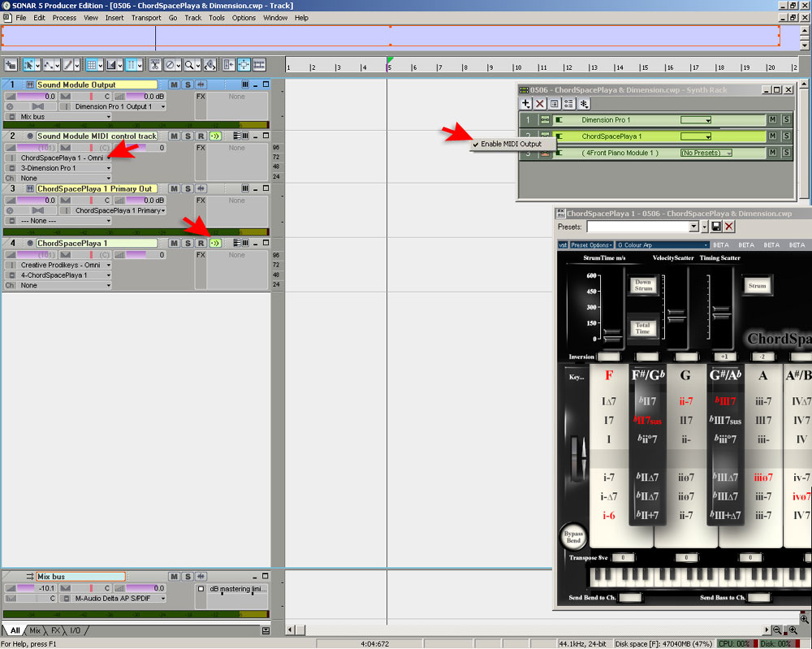This screenshot has height=649, width=812.
Task: Solo the Sound Module Output track
Action: point(188,84)
